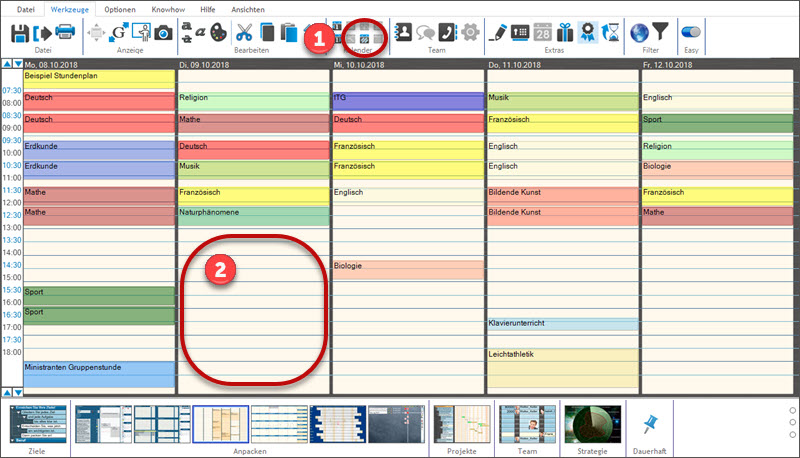Click the down arrow below time column
Viewport: 800px width, 458px height.
click(17, 392)
